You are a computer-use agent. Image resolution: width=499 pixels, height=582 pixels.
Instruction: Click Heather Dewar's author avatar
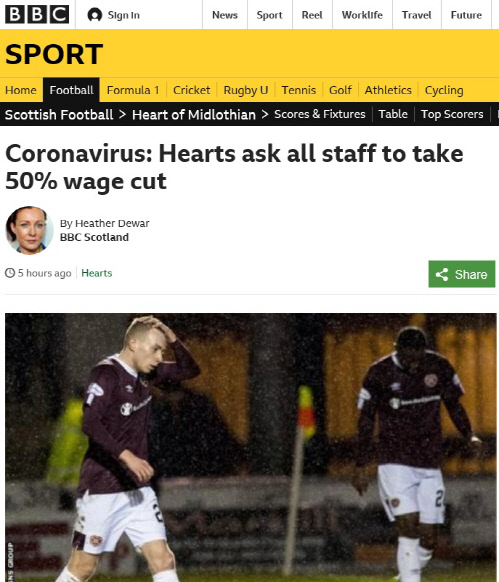point(29,230)
